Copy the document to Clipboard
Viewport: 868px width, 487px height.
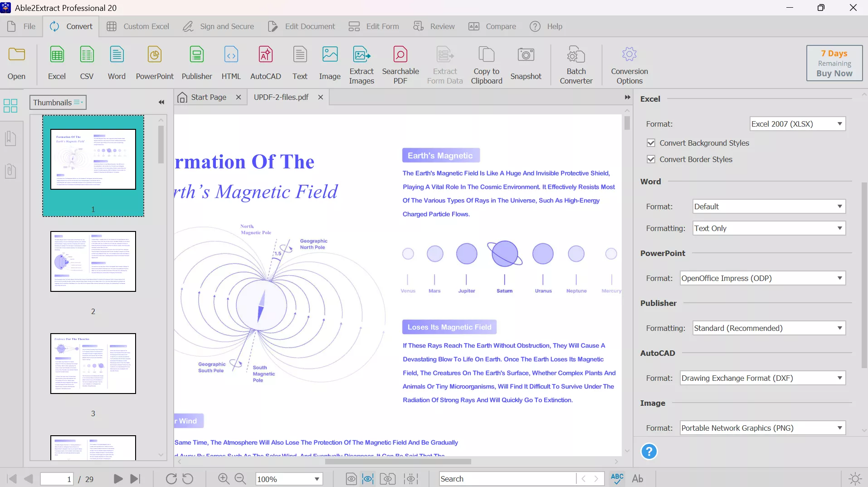(x=486, y=64)
